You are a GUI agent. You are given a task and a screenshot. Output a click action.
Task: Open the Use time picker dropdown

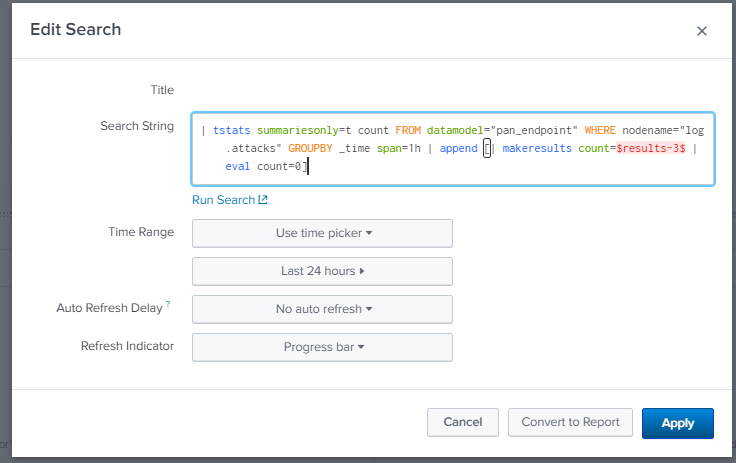pos(322,233)
